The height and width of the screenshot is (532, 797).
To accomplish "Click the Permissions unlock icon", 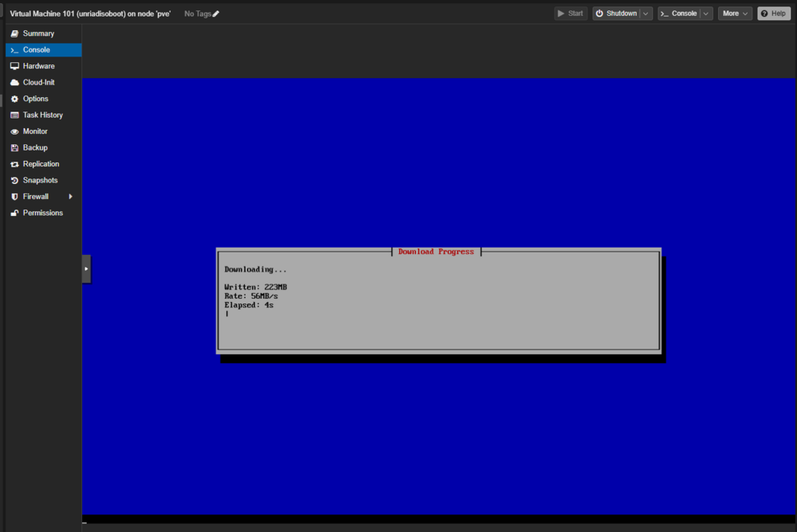I will pyautogui.click(x=14, y=213).
